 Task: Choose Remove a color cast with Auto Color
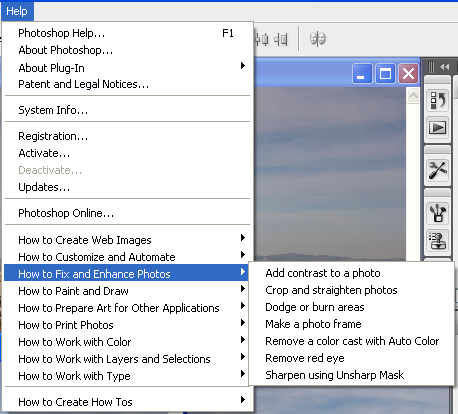click(x=352, y=341)
